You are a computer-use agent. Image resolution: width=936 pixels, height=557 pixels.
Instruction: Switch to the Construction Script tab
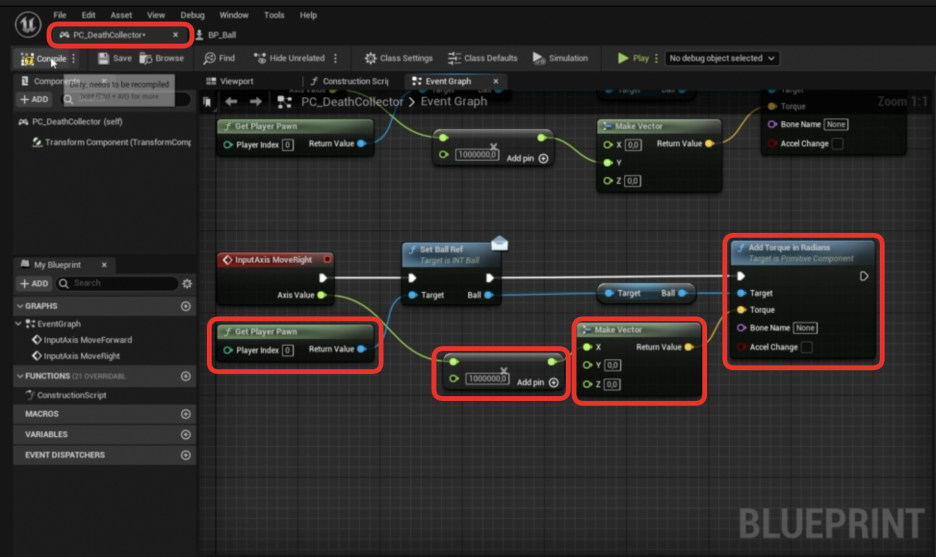349,81
